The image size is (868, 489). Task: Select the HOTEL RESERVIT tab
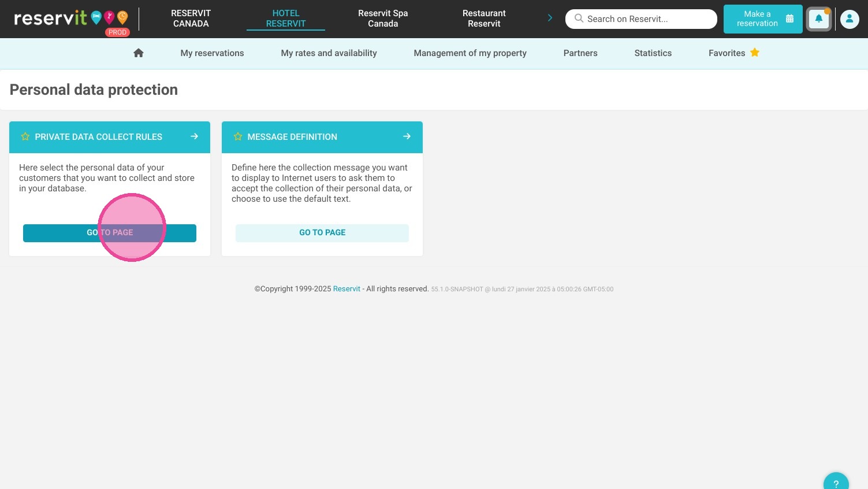pos(286,18)
